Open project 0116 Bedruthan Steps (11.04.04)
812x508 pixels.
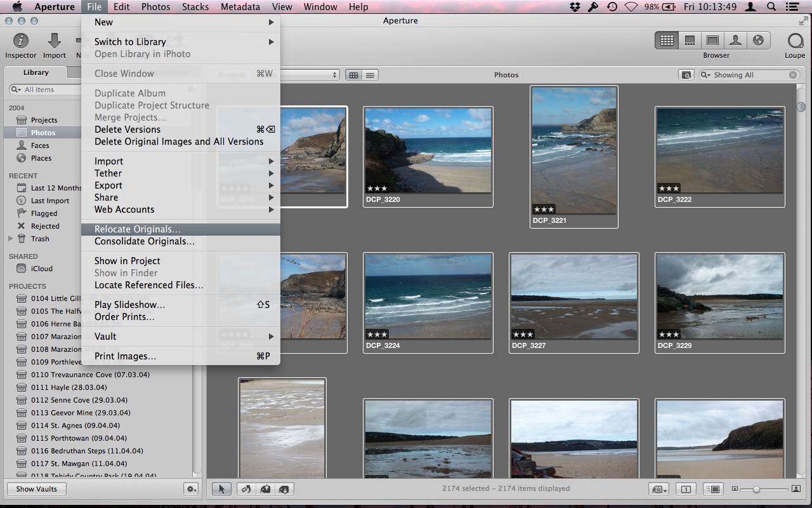click(x=87, y=451)
